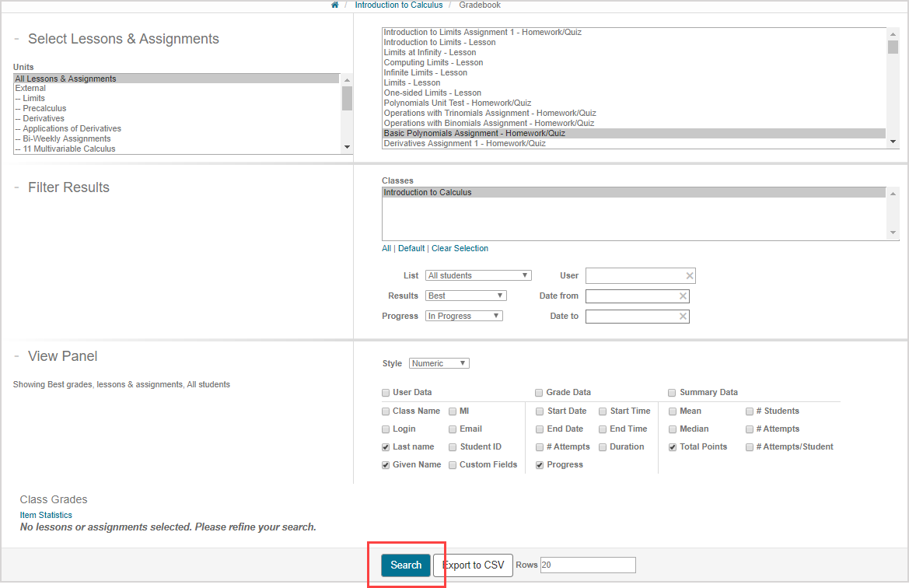Clear the User field with X icon

[689, 276]
